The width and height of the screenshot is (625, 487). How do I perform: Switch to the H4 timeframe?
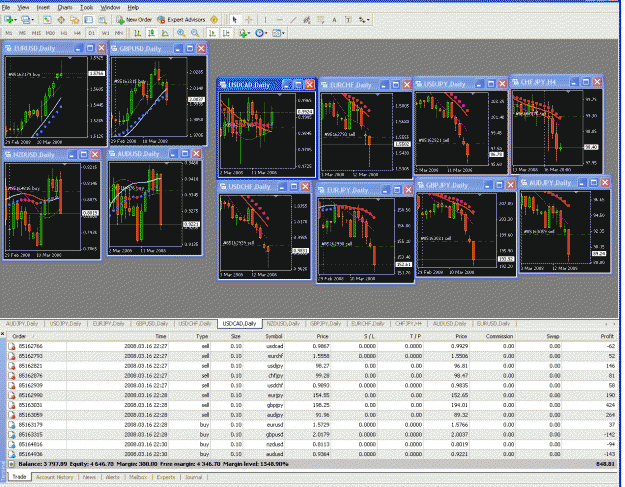point(77,33)
